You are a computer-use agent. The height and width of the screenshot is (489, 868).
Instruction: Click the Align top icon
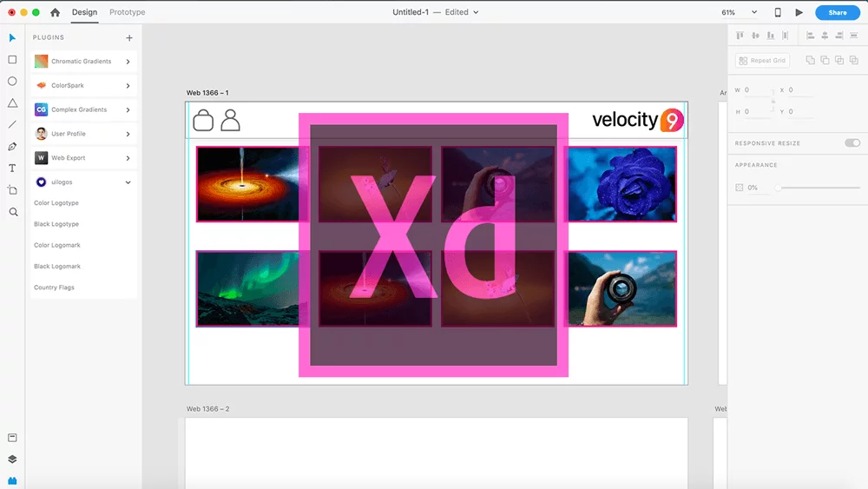[x=740, y=36]
